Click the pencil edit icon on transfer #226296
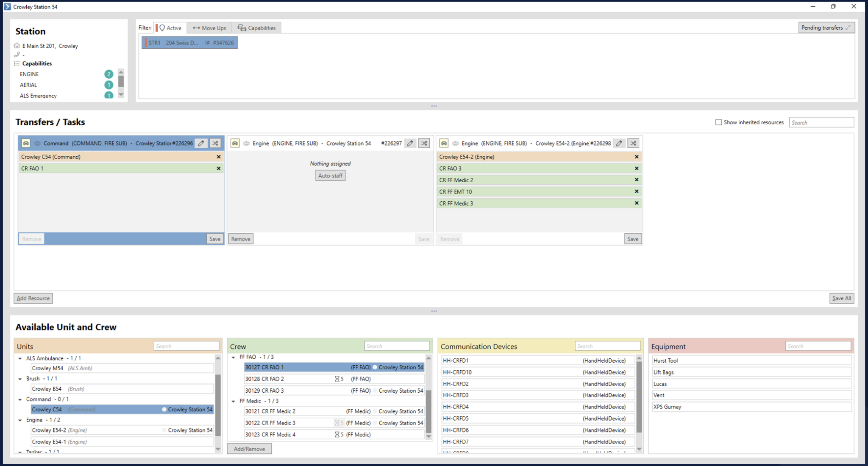This screenshot has width=868, height=466. point(201,143)
